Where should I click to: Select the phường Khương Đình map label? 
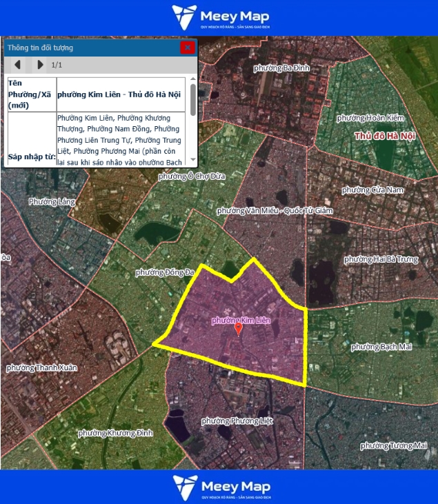click(110, 433)
